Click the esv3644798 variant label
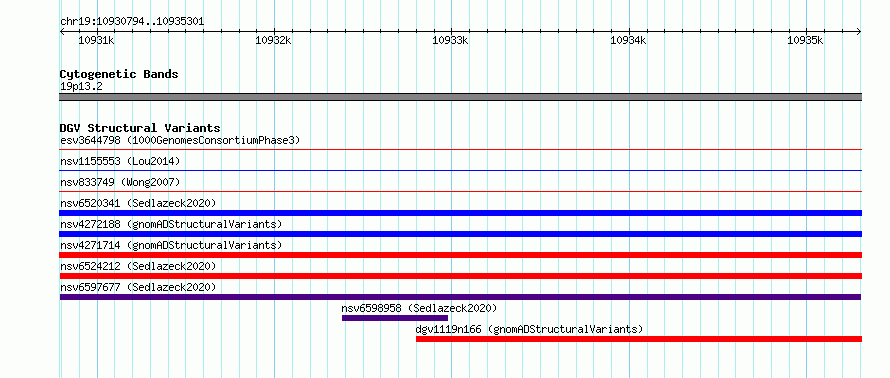Screen dimensions: 890x378 point(180,140)
